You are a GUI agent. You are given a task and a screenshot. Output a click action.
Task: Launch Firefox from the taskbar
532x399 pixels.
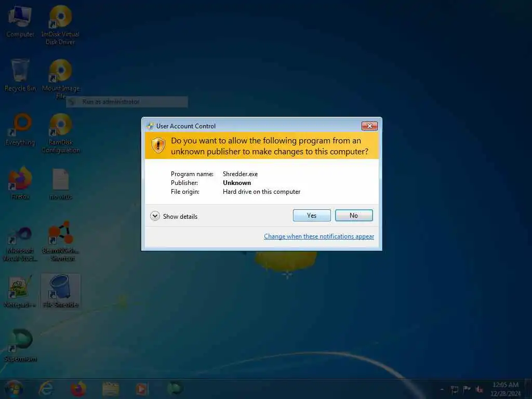pos(78,389)
